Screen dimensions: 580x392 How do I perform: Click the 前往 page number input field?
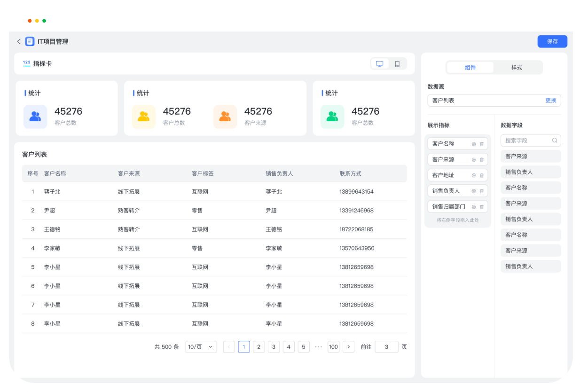386,347
